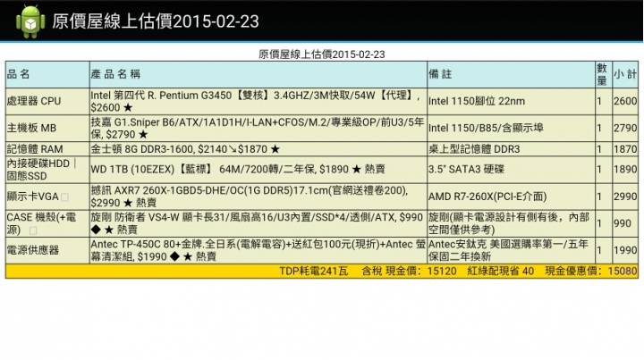Click the hard drive subtotal 1890

625,170
